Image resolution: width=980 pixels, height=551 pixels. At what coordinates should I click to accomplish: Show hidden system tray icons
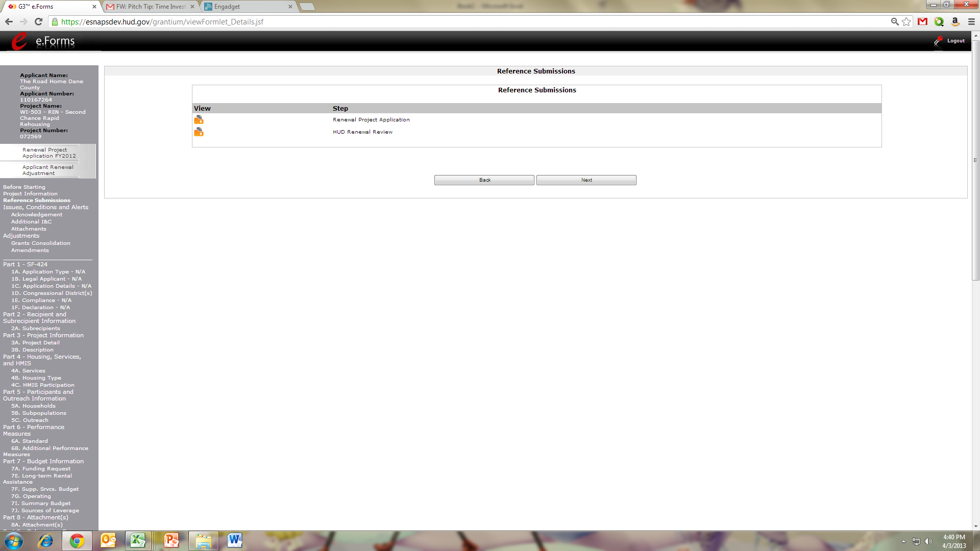[x=903, y=541]
